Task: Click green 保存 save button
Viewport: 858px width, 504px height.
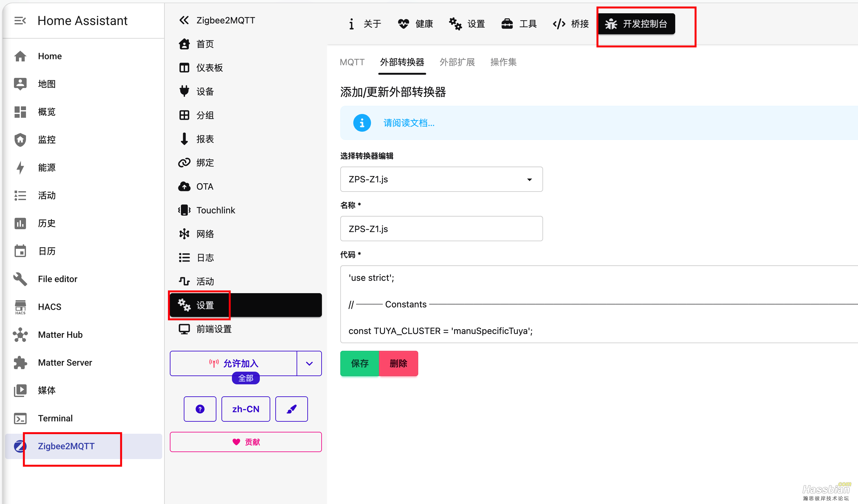Action: click(x=360, y=364)
